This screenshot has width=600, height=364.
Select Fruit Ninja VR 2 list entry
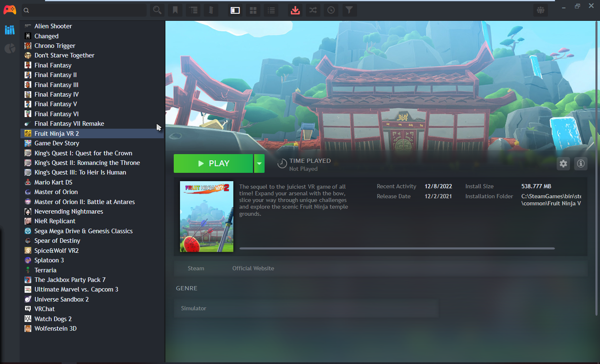click(x=92, y=134)
